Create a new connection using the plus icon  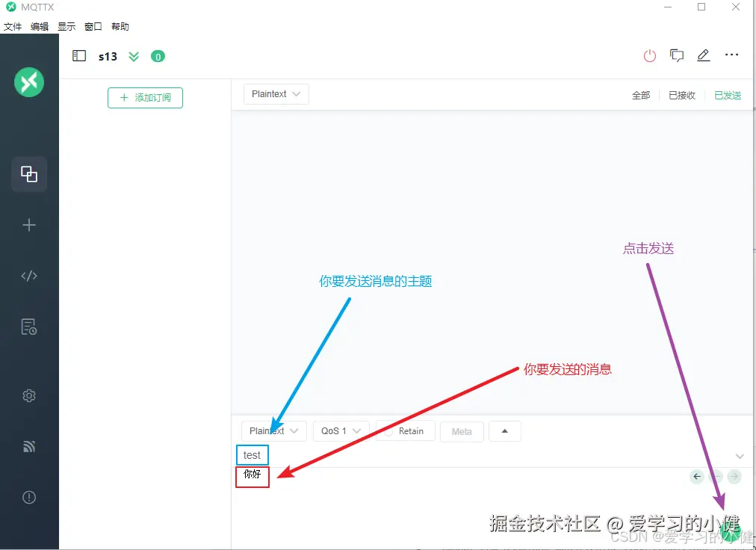[28, 224]
